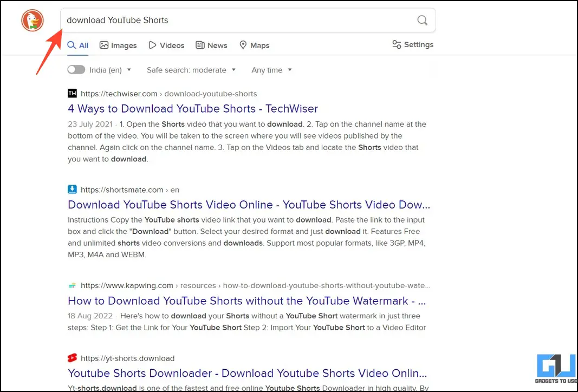Click the '23 July 2021' date text
This screenshot has height=392, width=578.
point(90,124)
